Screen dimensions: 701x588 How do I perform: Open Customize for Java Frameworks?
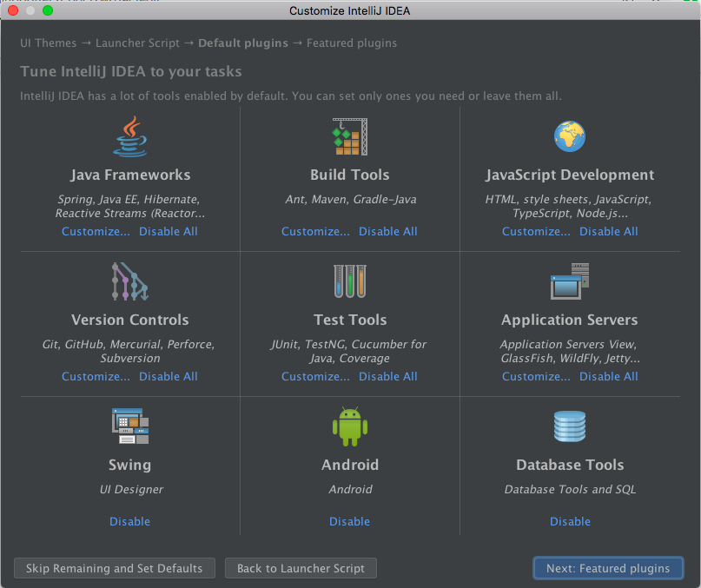coord(96,231)
